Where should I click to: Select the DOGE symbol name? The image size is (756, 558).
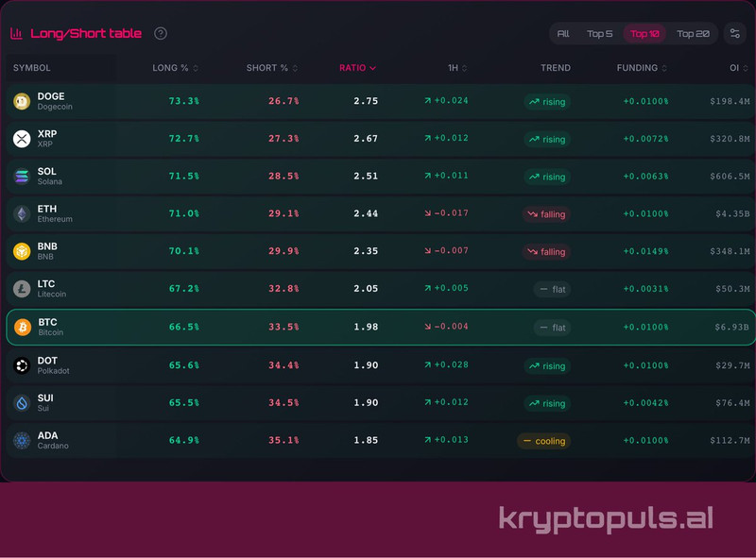51,96
